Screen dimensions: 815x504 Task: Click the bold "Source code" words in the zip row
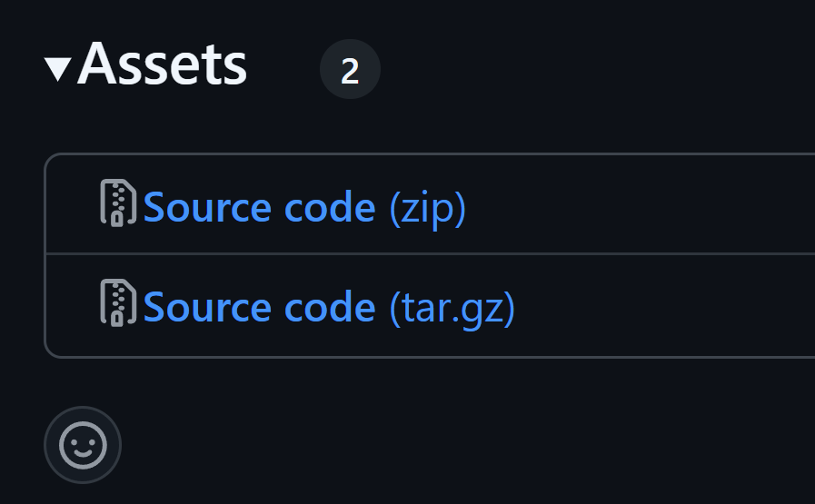(x=259, y=207)
